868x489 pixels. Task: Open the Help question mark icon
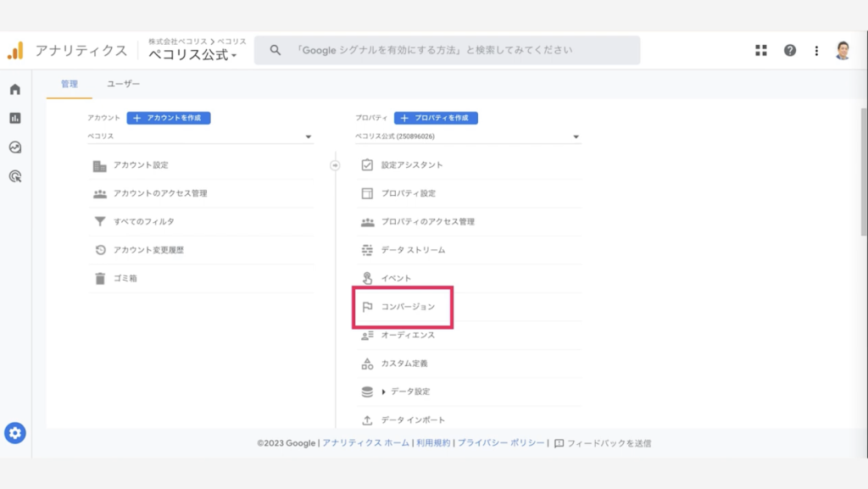(790, 50)
